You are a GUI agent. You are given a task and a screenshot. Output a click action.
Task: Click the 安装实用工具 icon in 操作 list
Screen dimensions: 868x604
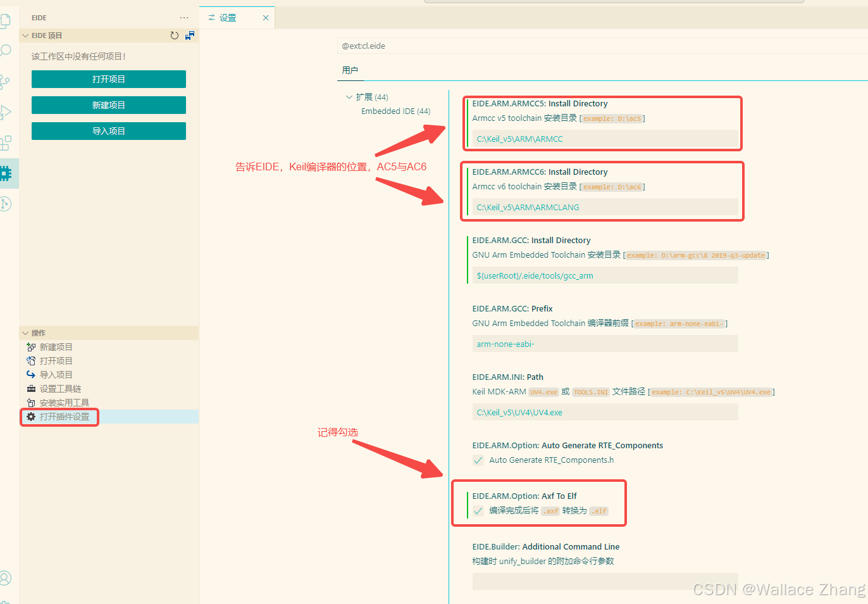coord(31,403)
